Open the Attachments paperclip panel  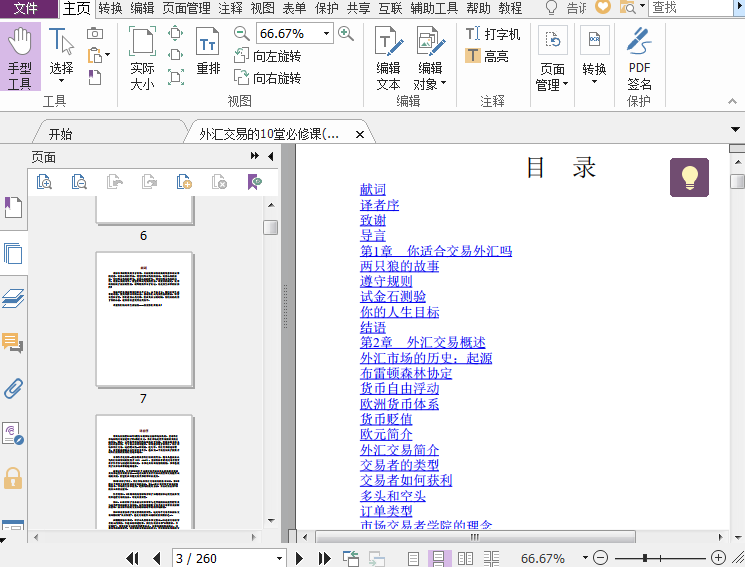13,388
